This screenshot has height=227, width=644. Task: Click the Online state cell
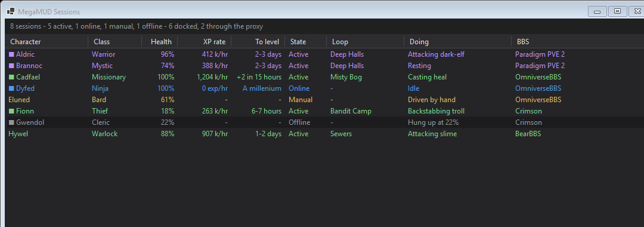coord(299,88)
